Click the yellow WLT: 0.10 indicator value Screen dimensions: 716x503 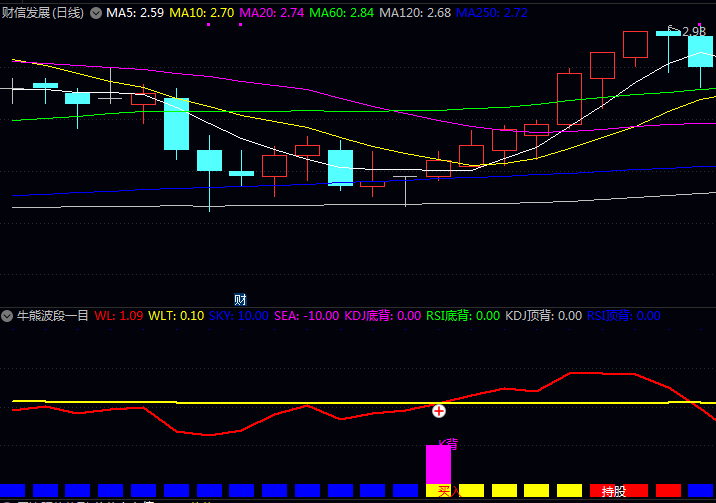click(x=176, y=316)
